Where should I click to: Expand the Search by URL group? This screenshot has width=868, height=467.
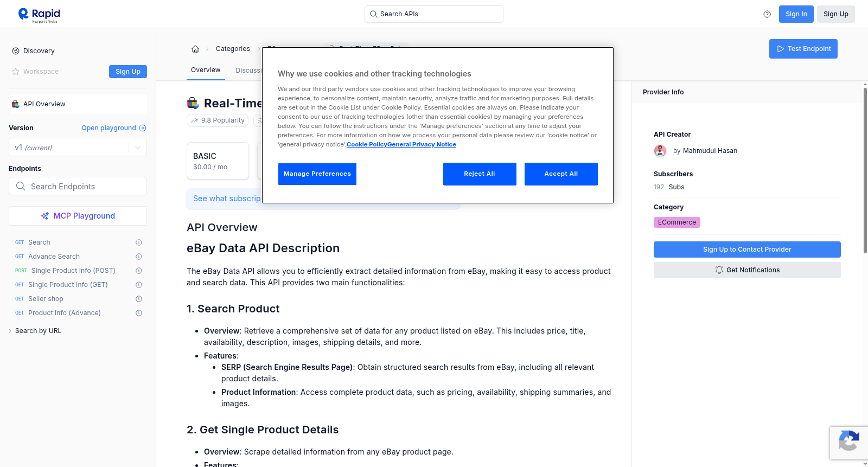coord(35,331)
